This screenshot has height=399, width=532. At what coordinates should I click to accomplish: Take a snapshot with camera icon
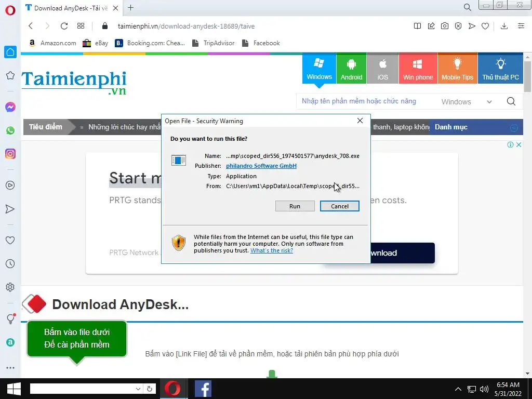[x=445, y=26]
